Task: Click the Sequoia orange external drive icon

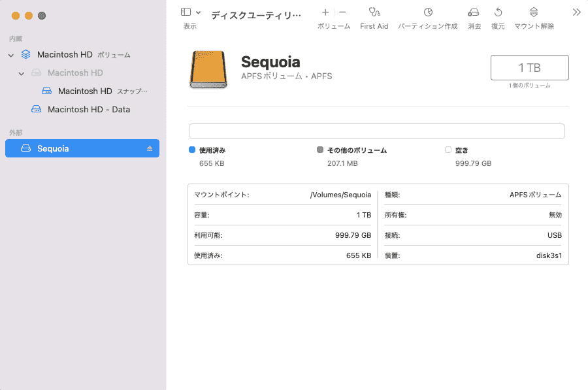Action: (208, 70)
